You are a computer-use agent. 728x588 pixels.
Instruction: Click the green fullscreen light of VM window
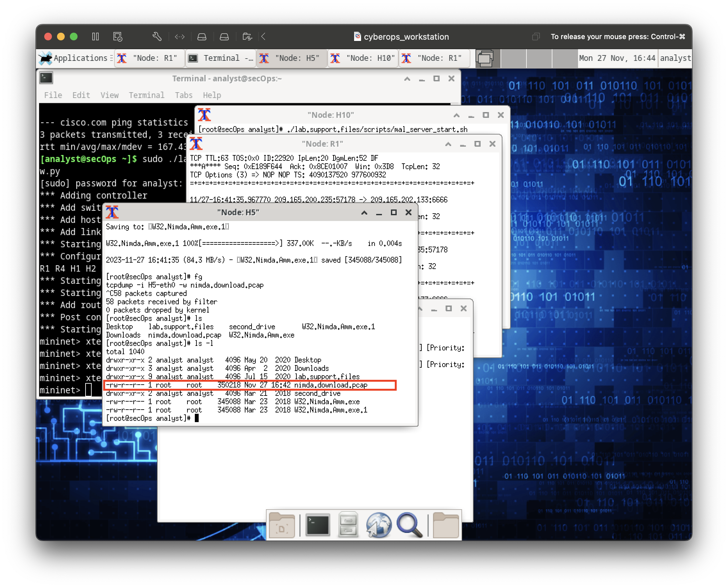74,37
